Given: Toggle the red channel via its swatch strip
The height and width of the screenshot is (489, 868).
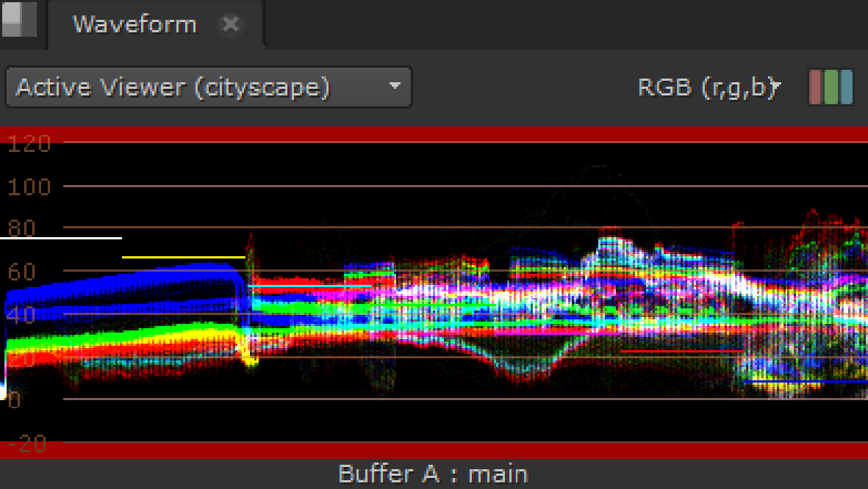Looking at the screenshot, I should (817, 87).
